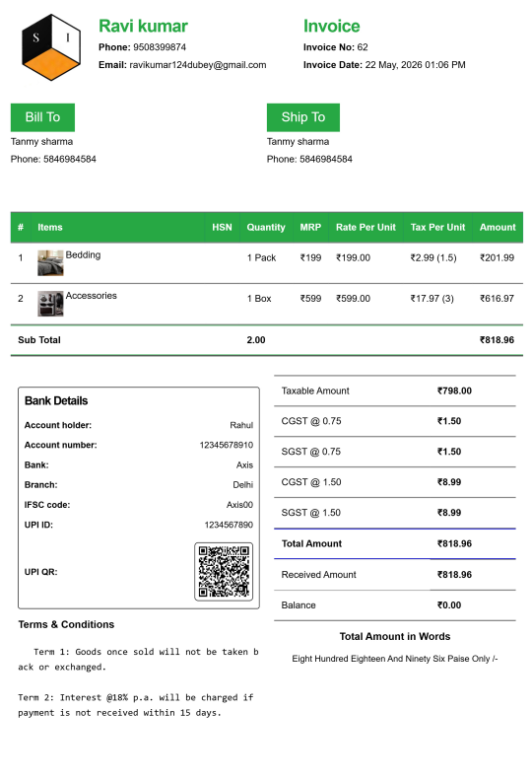Click the branch value Delhi

[x=242, y=485]
